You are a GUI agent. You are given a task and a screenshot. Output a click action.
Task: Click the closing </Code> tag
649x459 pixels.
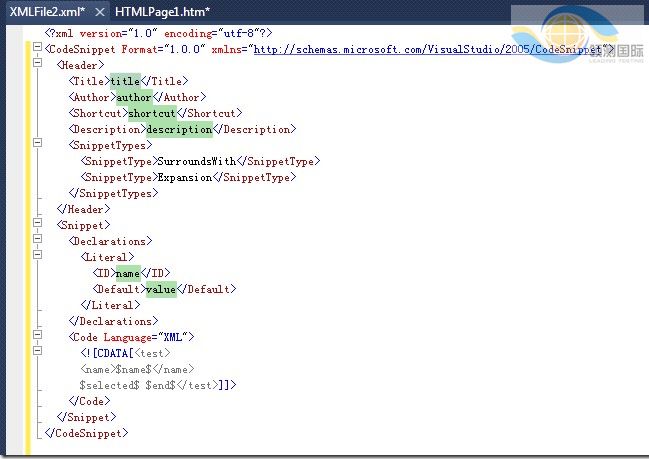(89, 401)
